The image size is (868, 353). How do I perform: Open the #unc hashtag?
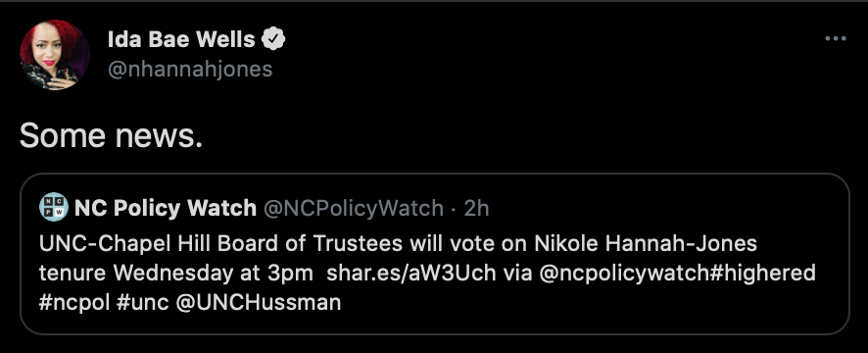tap(142, 303)
